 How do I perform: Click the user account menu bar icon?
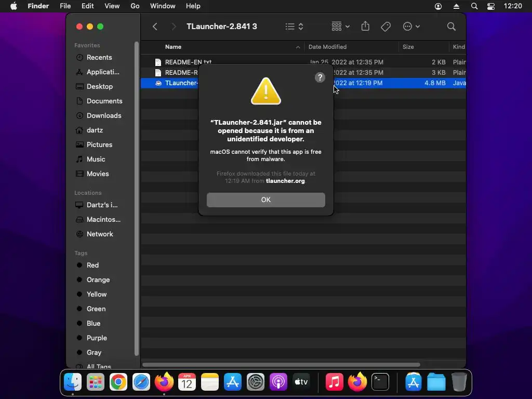438,6
